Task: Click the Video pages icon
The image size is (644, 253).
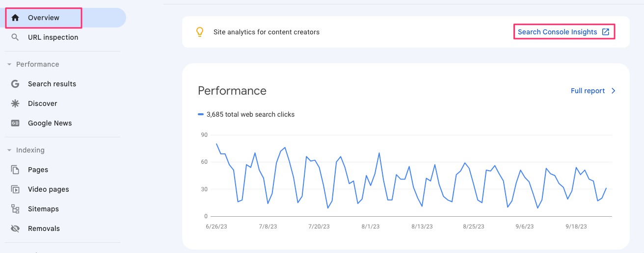Action: tap(15, 189)
